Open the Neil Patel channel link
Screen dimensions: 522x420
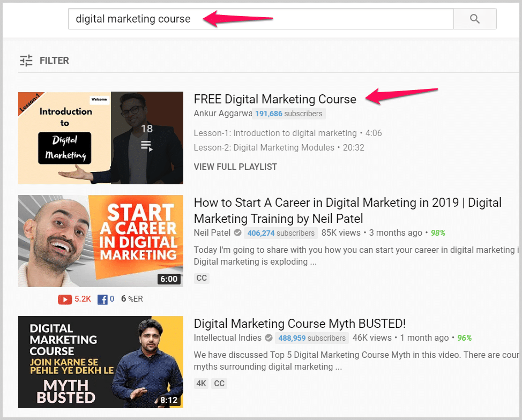212,232
